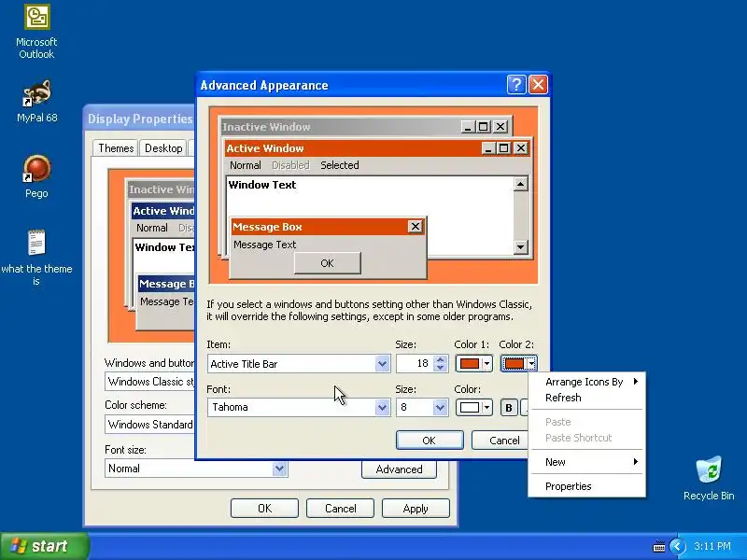
Task: Click the preview scrollbar down arrow
Action: 521,246
